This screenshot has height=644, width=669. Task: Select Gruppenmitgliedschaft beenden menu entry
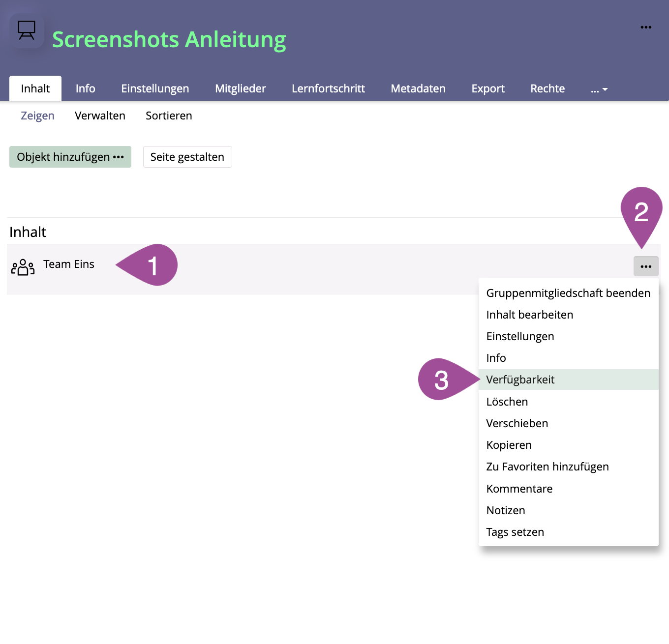pos(568,293)
